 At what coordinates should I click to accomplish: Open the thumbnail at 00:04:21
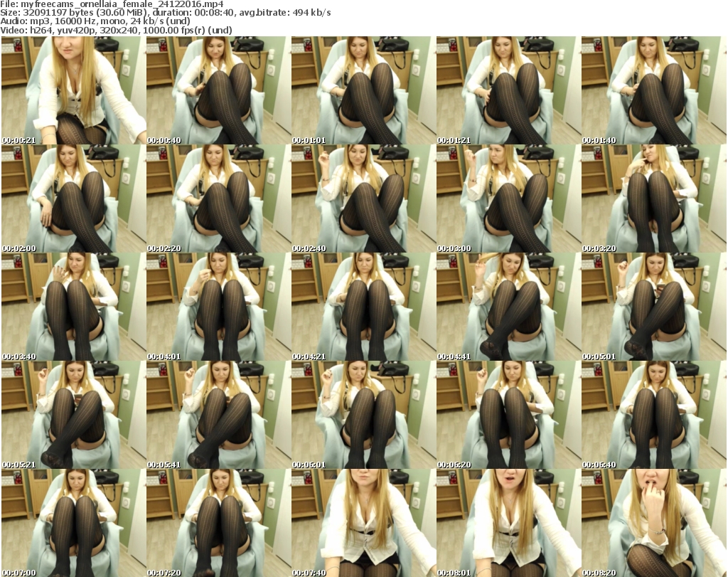coord(363,307)
